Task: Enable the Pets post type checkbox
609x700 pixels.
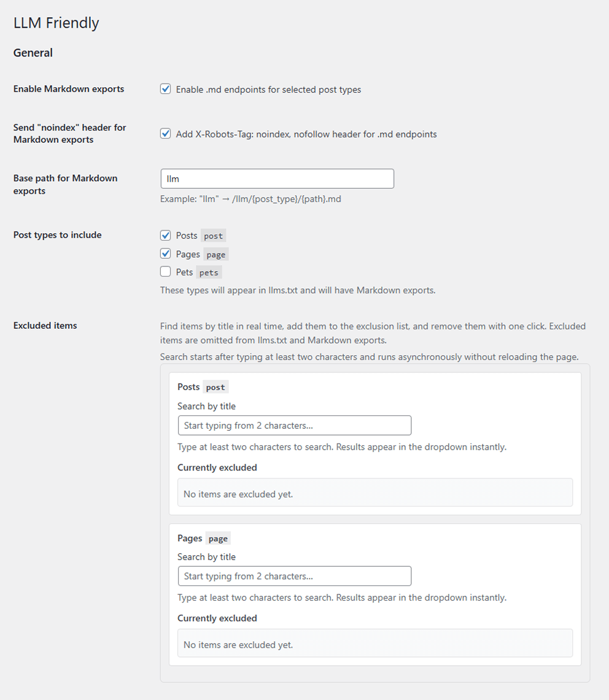Action: (165, 272)
